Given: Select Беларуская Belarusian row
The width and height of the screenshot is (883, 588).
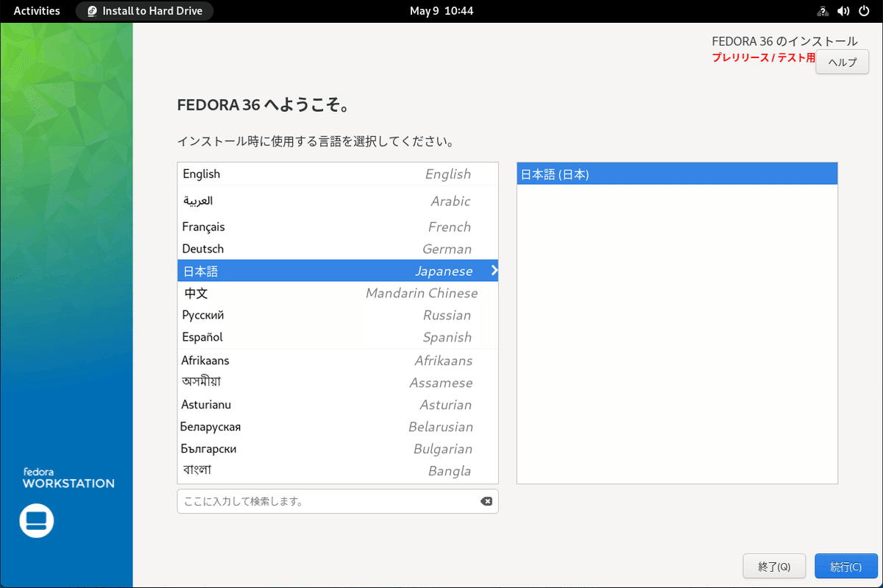Looking at the screenshot, I should click(x=338, y=427).
